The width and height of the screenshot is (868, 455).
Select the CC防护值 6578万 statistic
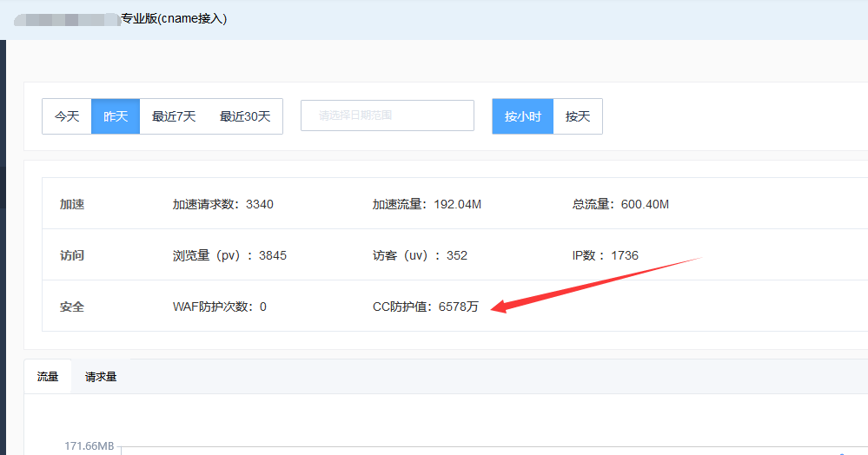pos(425,307)
